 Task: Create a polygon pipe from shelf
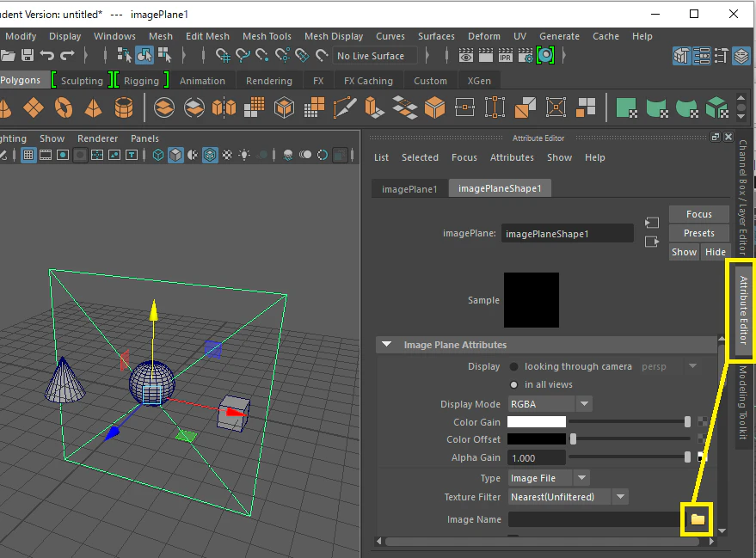point(124,107)
